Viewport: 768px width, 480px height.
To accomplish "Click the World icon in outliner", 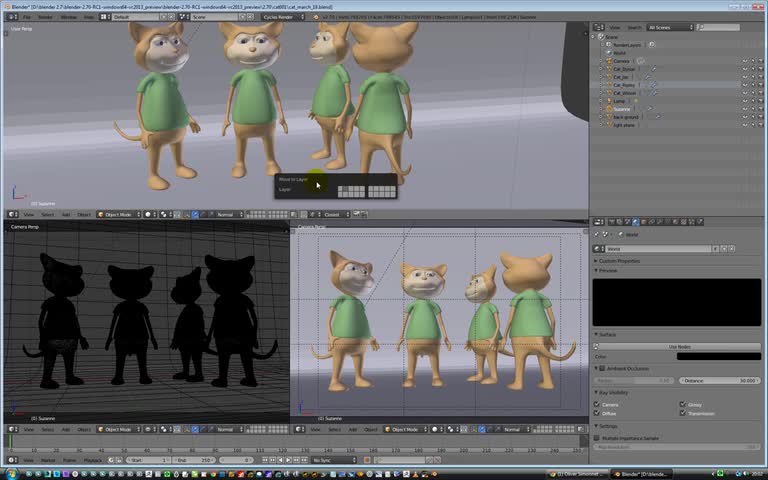I will click(609, 53).
